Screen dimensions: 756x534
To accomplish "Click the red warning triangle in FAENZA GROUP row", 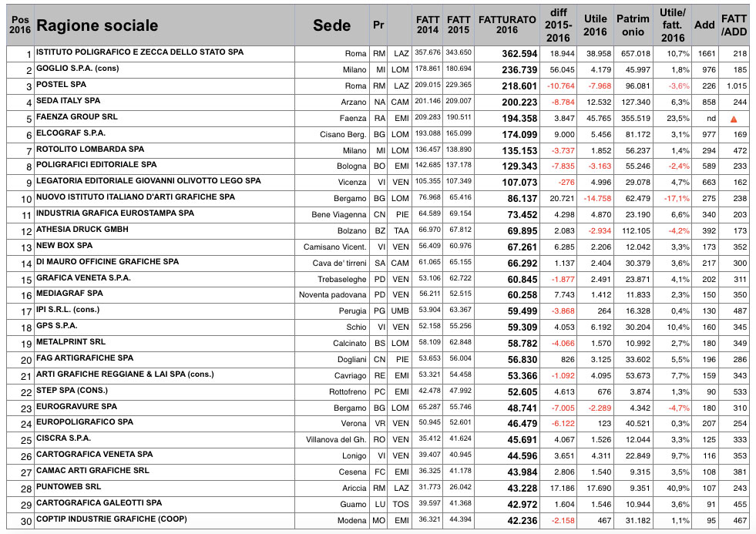I will coord(734,119).
